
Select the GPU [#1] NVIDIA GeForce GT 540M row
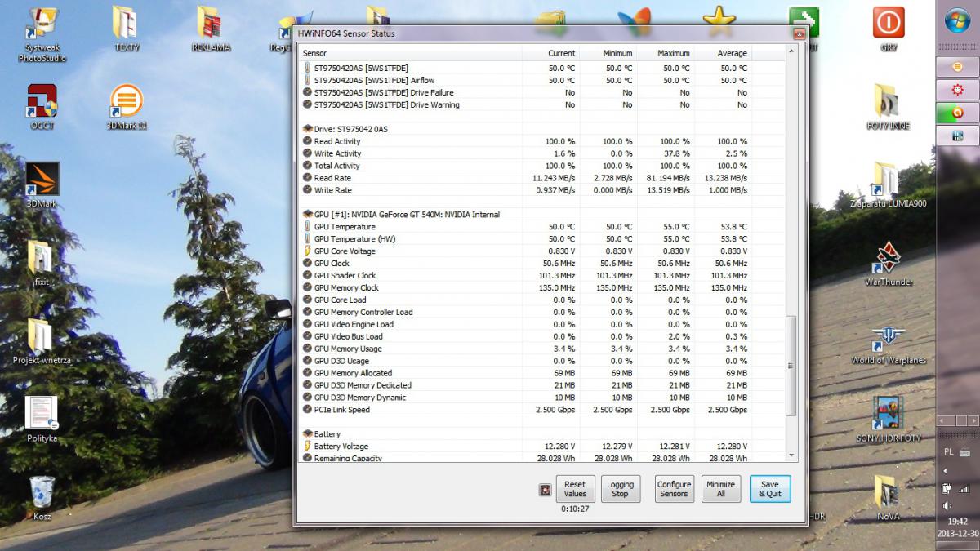(x=543, y=215)
